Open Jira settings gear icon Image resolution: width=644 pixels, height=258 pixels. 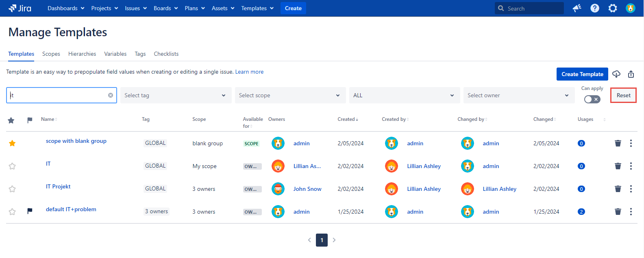(x=613, y=8)
